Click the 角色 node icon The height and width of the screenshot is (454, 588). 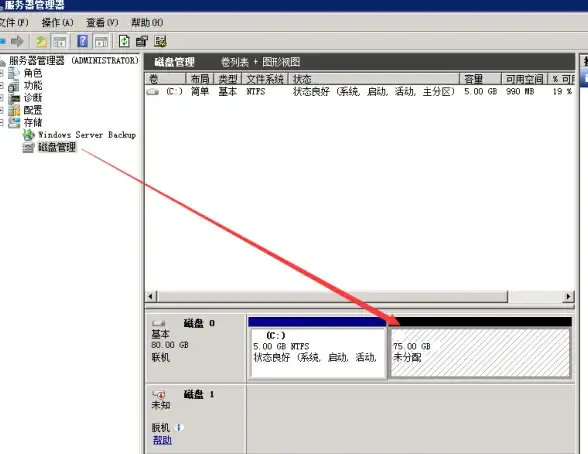pyautogui.click(x=14, y=73)
